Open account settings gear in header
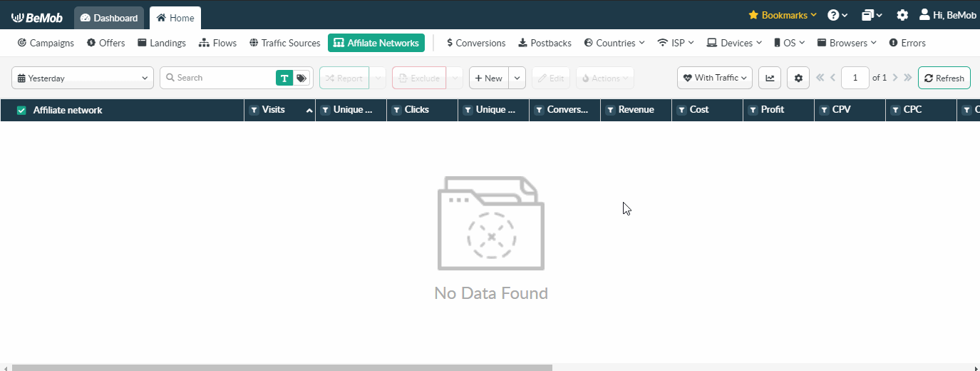 (902, 15)
